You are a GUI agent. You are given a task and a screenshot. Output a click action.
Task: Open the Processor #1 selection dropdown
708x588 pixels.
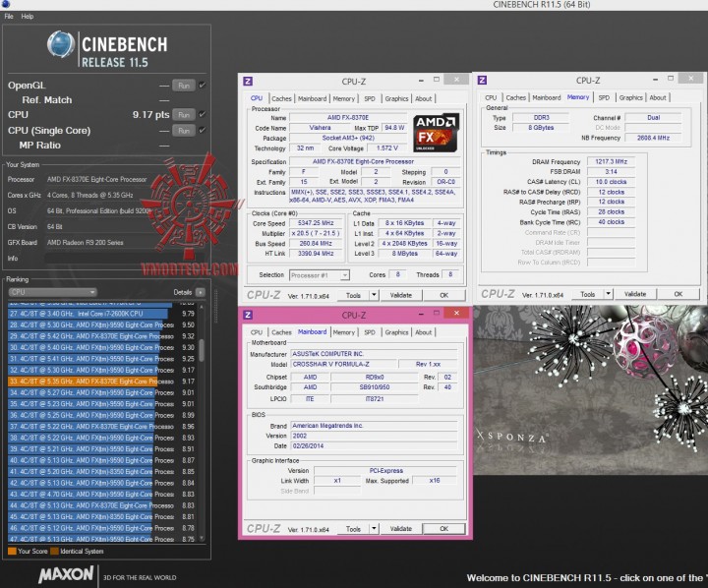click(320, 275)
